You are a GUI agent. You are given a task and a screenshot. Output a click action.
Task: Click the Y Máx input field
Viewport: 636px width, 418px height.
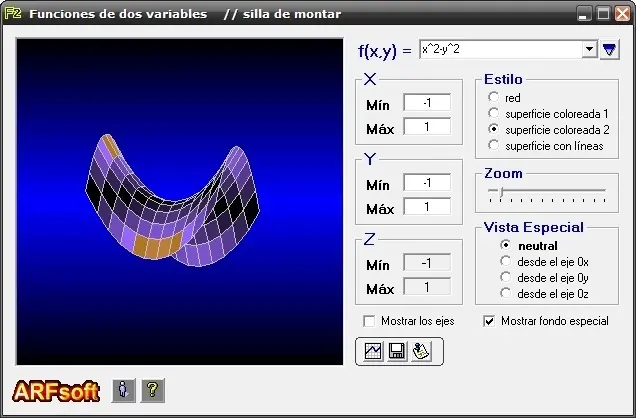(427, 207)
